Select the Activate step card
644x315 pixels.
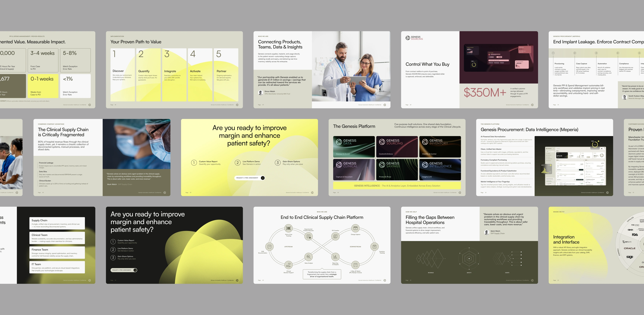click(200, 75)
